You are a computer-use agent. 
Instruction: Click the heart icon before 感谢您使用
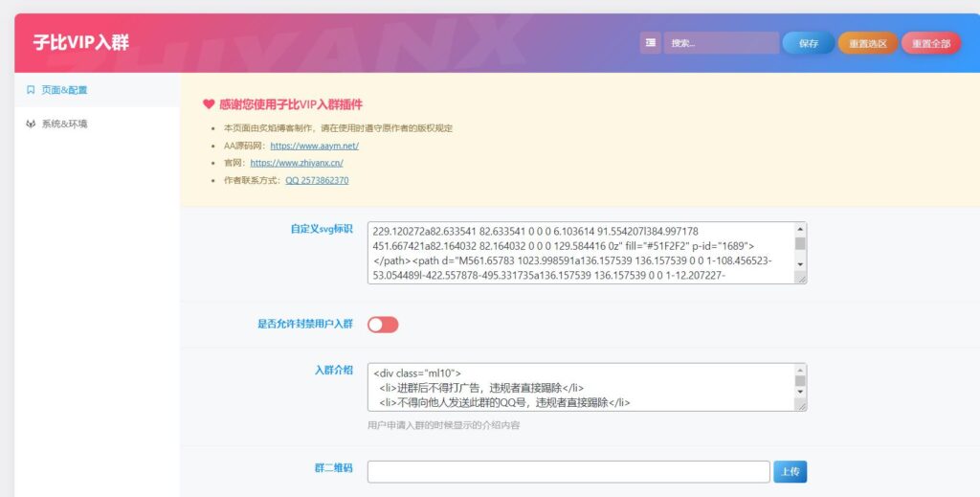(x=209, y=104)
